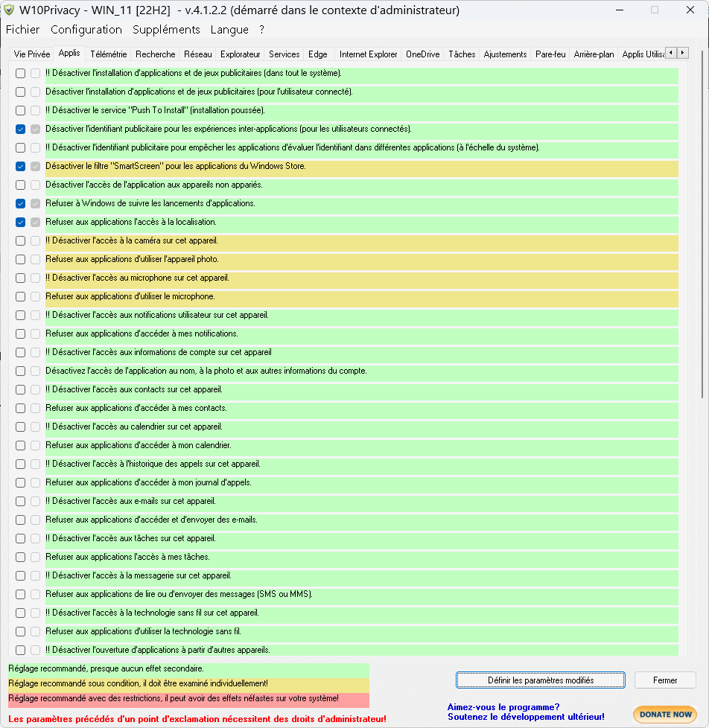Click Aimez-vous le programme link
Image resolution: width=709 pixels, height=728 pixels.
(x=503, y=707)
